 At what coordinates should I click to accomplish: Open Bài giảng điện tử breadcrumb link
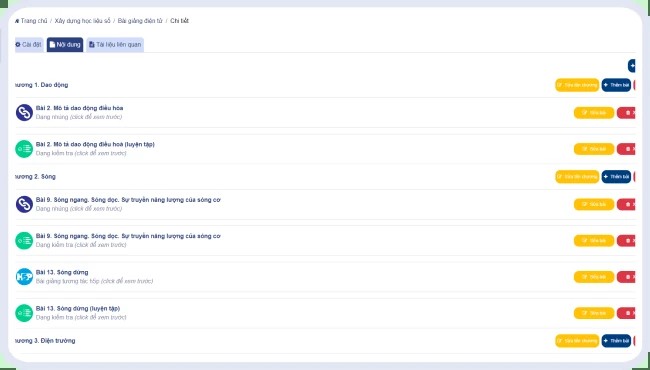(x=140, y=21)
